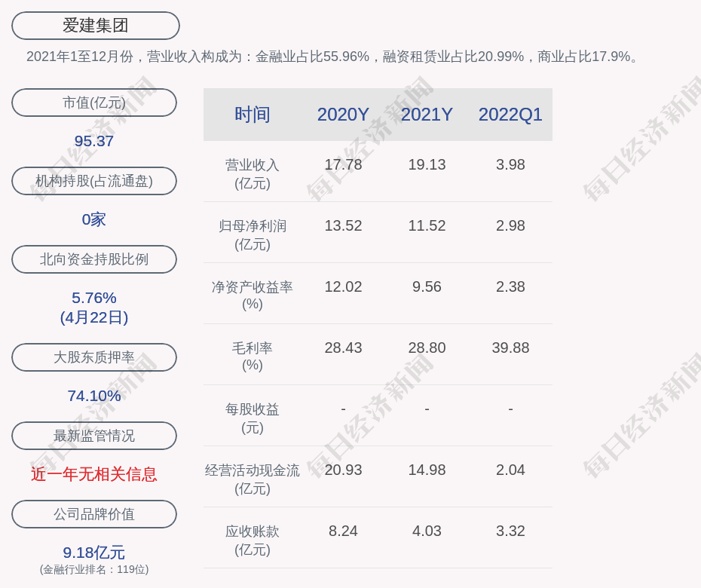Click the 时间 table header
The width and height of the screenshot is (701, 588).
(253, 115)
